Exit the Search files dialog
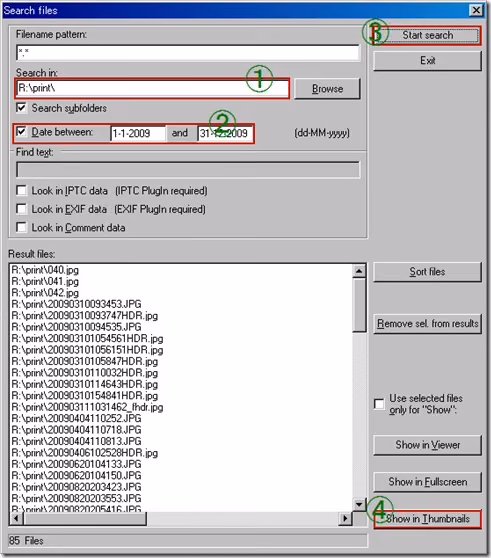 (427, 60)
